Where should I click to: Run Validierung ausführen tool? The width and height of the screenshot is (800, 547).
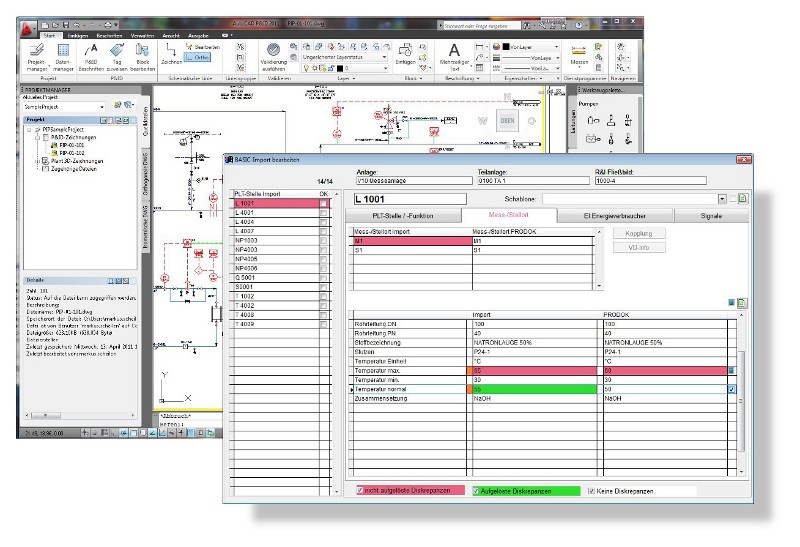pyautogui.click(x=273, y=57)
